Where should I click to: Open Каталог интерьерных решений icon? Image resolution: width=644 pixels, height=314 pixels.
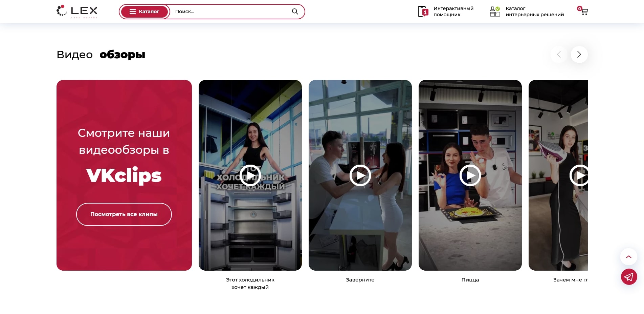(495, 12)
